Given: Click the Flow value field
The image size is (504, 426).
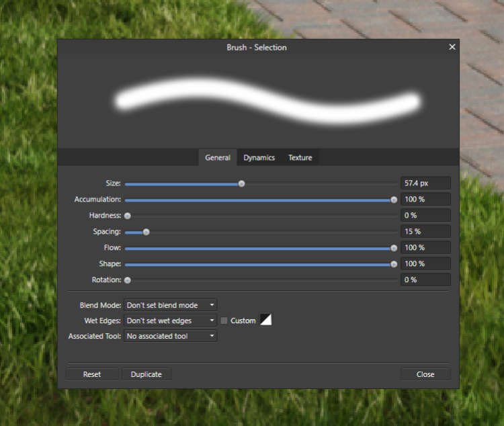Looking at the screenshot, I should 425,247.
